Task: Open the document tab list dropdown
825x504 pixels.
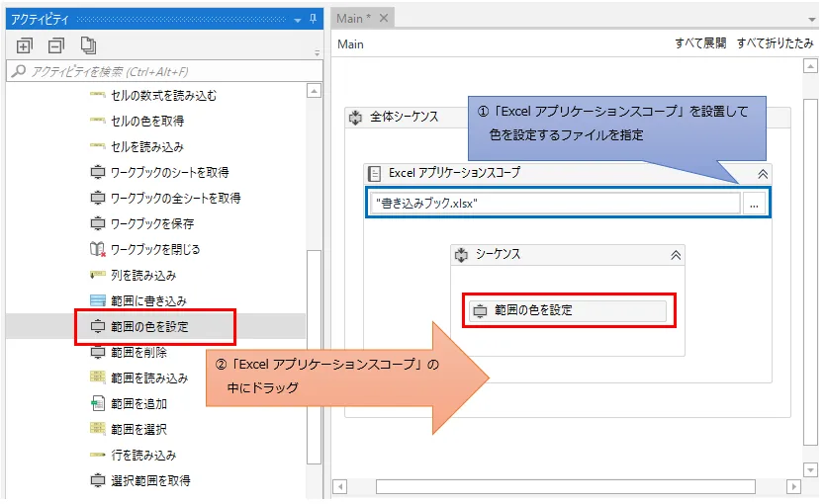Action: pyautogui.click(x=811, y=20)
